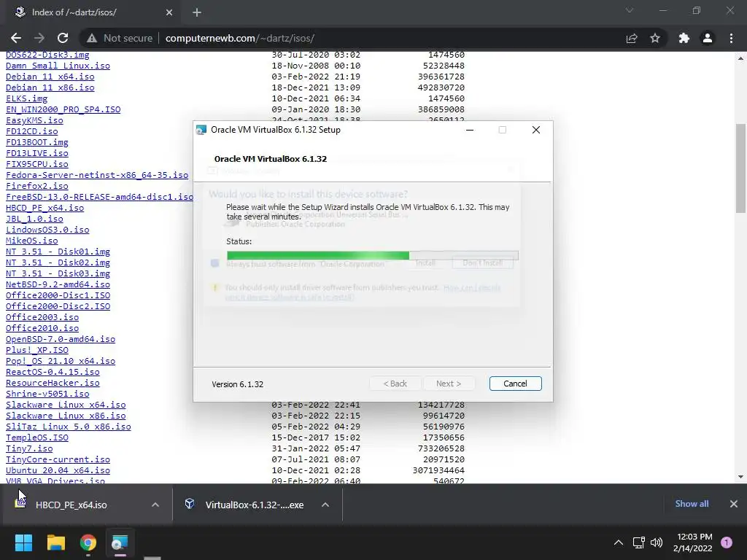Open Office2003.iso link
The width and height of the screenshot is (747, 560).
point(42,318)
